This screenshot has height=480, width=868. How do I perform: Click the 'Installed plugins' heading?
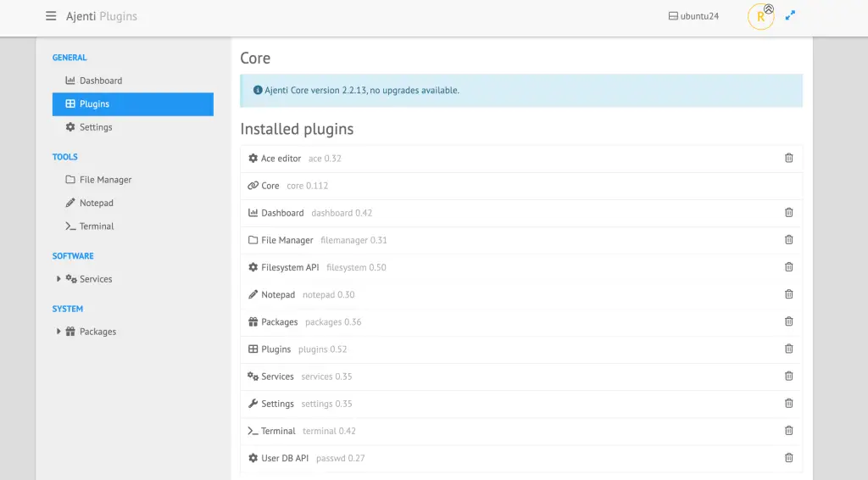coord(297,129)
